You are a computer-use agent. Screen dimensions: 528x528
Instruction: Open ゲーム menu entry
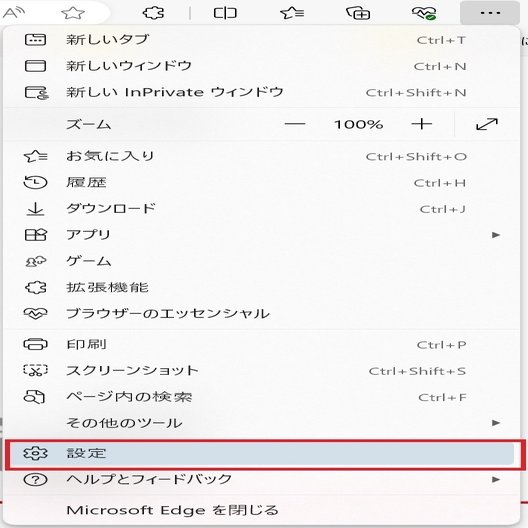click(x=261, y=261)
